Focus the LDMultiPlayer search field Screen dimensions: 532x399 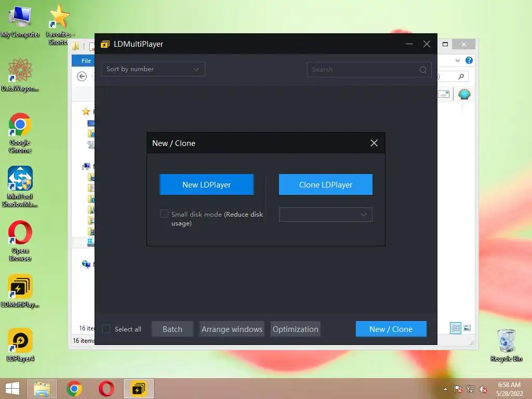coord(369,70)
